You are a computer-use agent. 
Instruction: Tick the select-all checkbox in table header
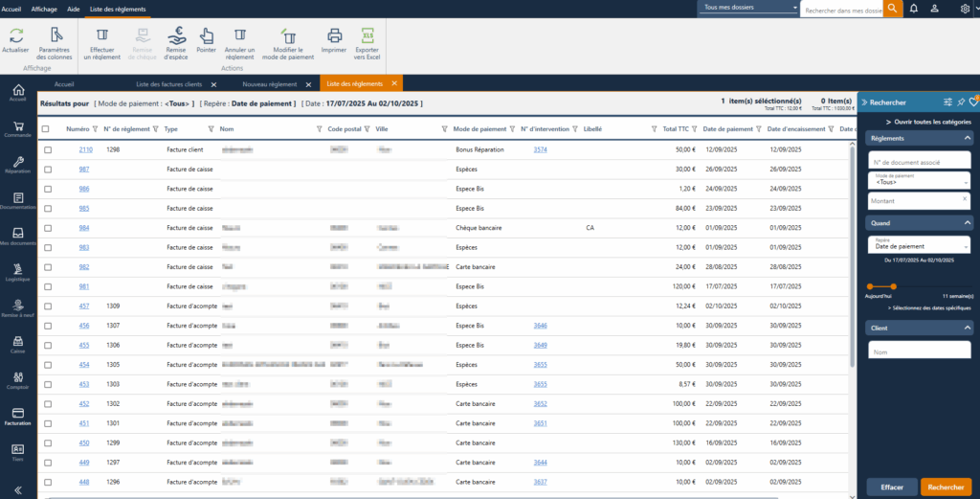[45, 128]
